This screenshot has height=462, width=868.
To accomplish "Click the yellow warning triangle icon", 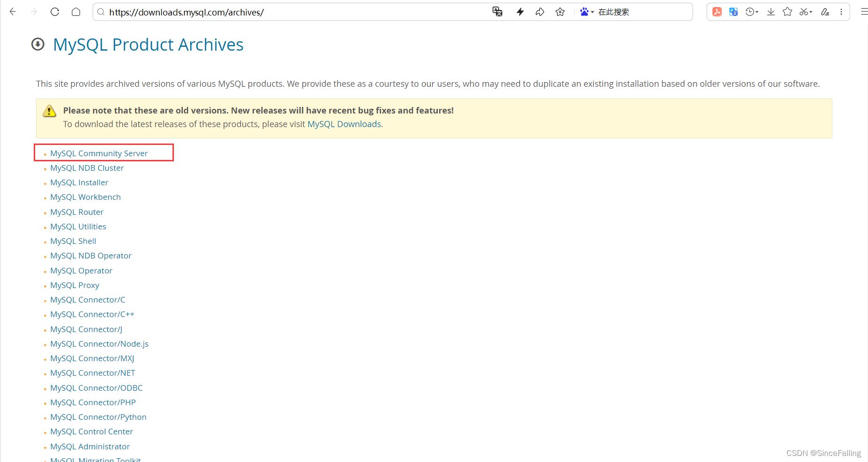I will click(49, 111).
